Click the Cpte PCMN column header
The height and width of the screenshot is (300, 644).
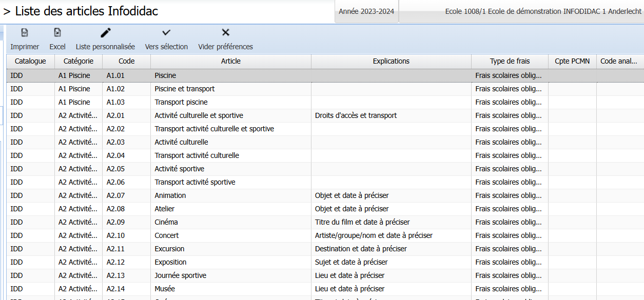(x=572, y=61)
